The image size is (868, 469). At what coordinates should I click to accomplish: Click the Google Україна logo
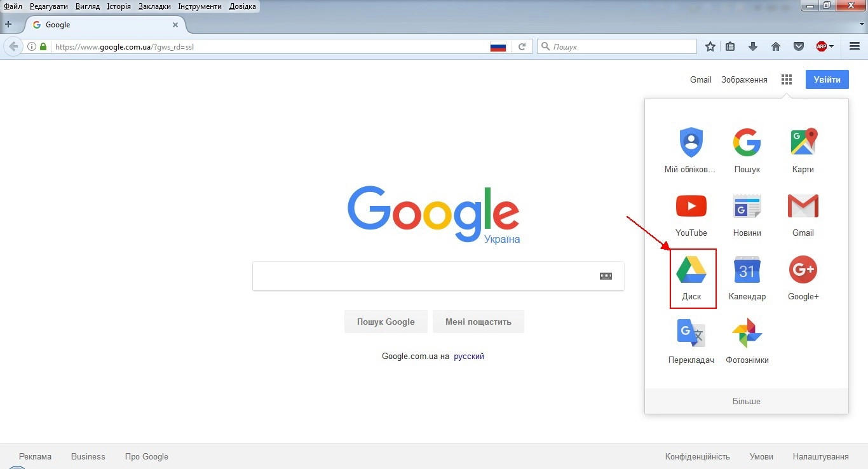coord(433,215)
